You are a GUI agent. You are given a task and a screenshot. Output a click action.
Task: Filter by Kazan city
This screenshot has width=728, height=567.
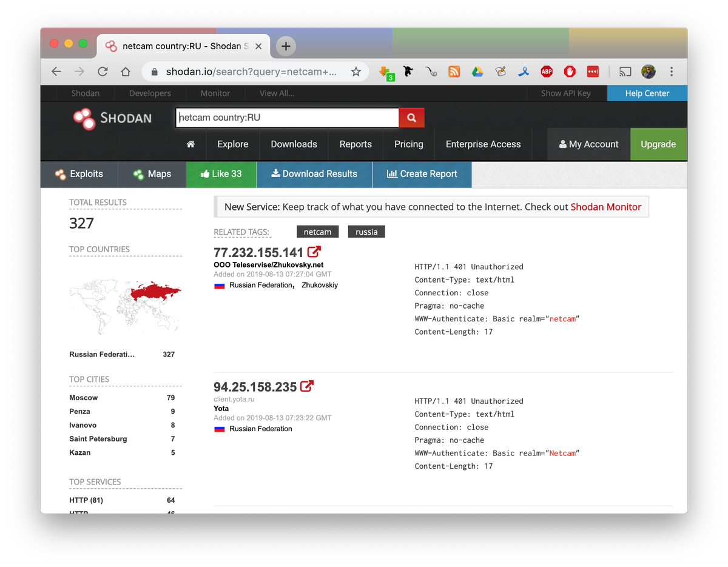(x=79, y=452)
